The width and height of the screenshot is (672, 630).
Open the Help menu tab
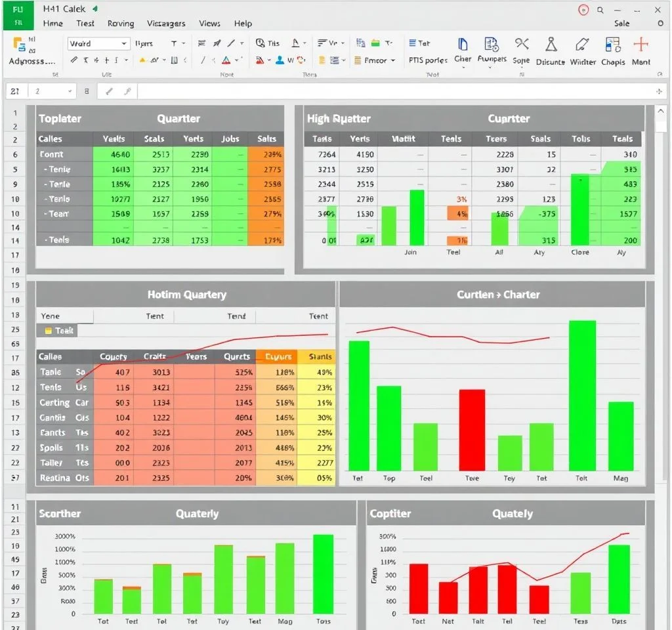[243, 23]
